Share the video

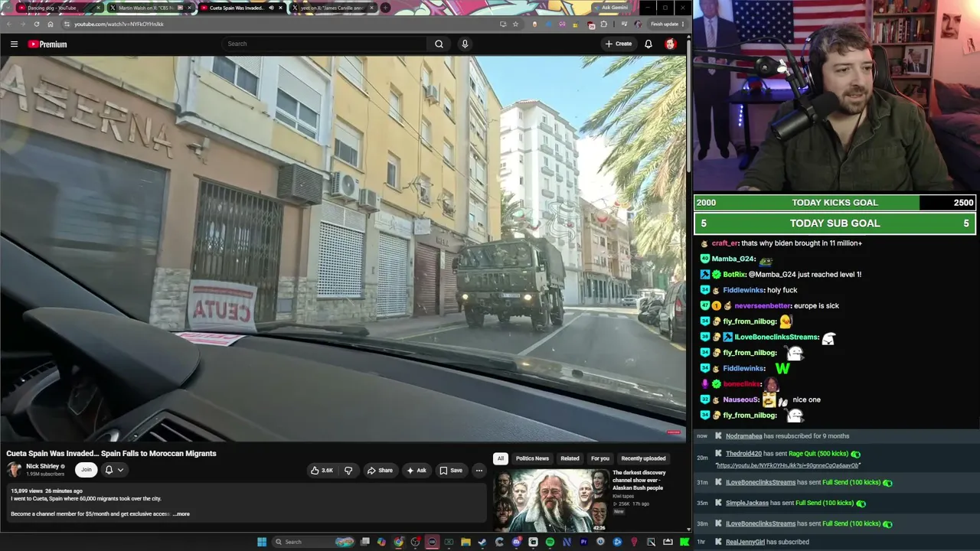[x=380, y=470]
